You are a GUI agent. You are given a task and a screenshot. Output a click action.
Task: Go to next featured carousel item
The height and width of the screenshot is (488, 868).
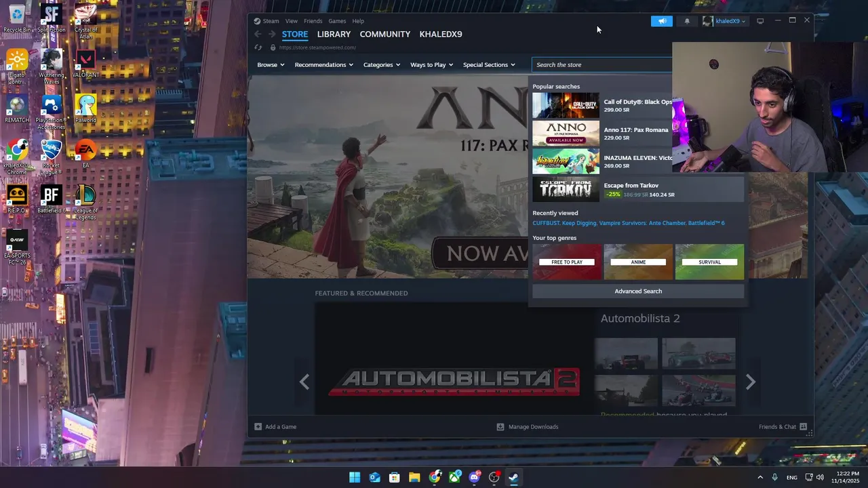[751, 382]
